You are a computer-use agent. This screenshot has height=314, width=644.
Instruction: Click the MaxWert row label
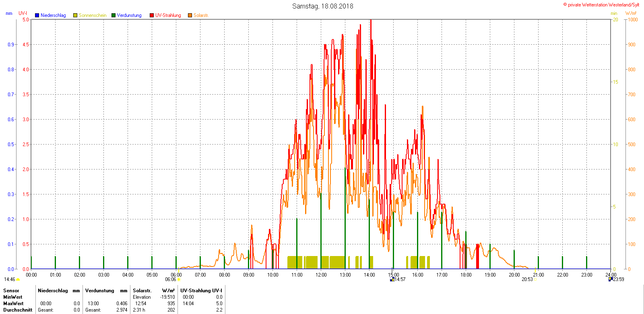pyautogui.click(x=13, y=304)
